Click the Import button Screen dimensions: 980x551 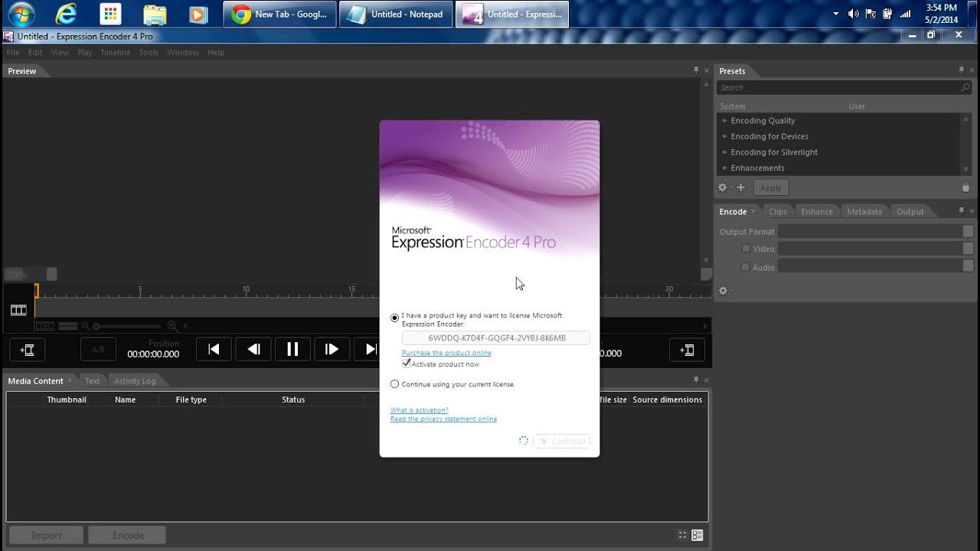coord(46,535)
